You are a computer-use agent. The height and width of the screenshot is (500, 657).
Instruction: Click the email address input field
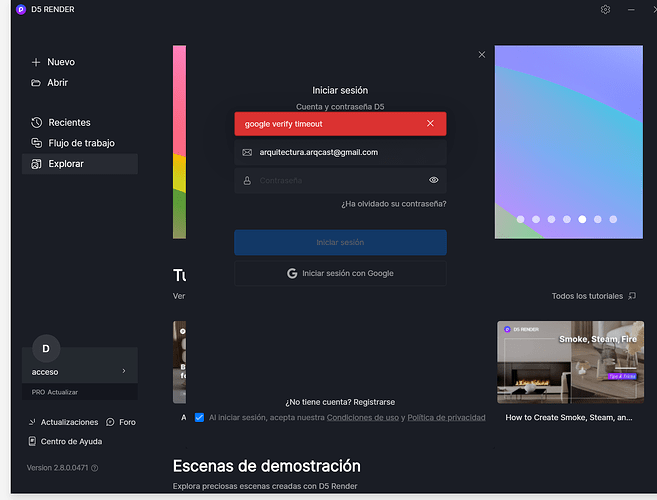340,152
